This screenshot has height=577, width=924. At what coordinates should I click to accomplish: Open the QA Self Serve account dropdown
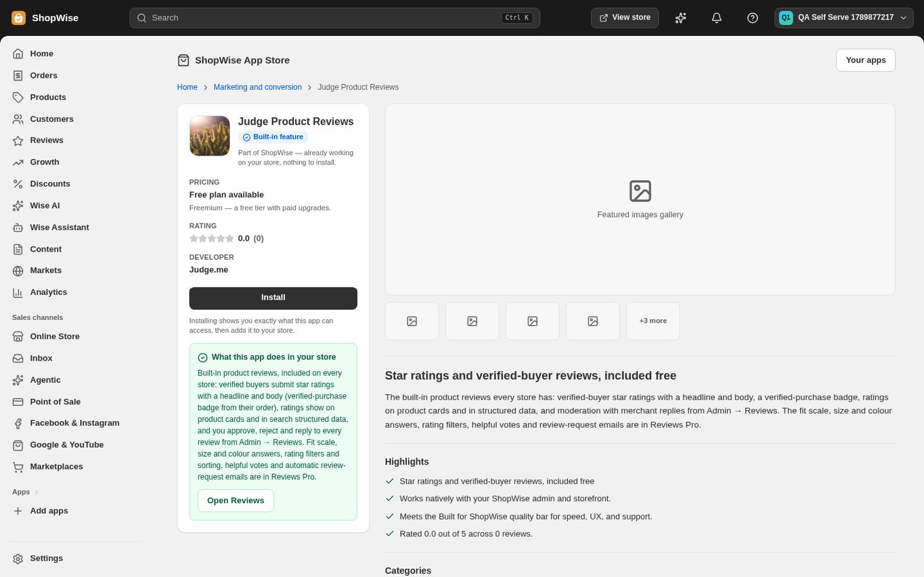pyautogui.click(x=843, y=18)
